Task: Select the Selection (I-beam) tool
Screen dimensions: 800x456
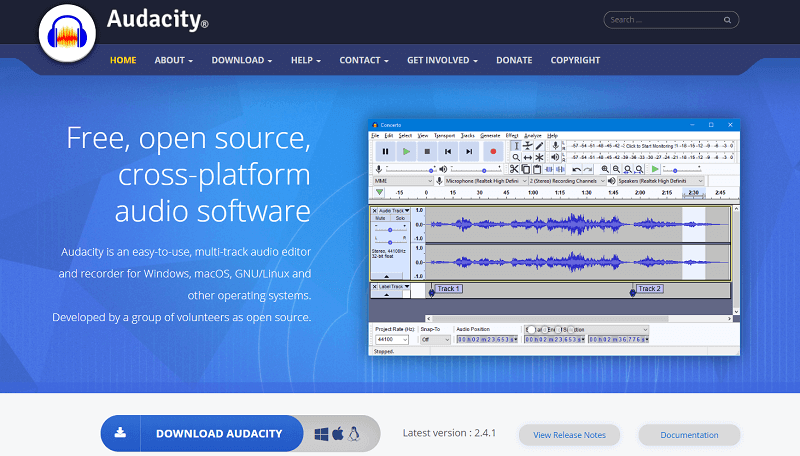Action: pyautogui.click(x=516, y=146)
